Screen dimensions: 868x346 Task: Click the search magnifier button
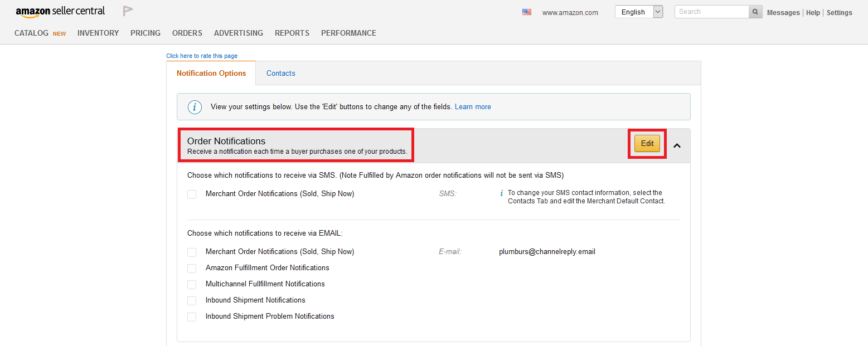tap(755, 12)
